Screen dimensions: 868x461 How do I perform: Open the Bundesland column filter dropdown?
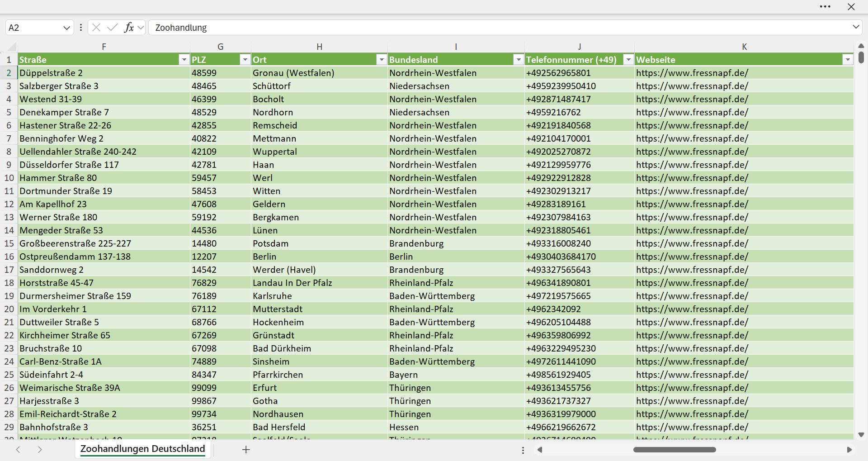(519, 60)
